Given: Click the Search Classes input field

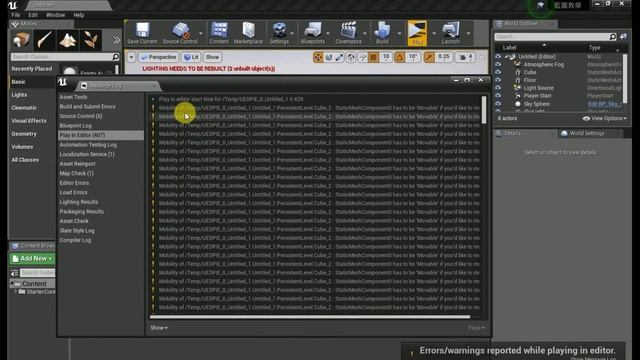Looking at the screenshot, I should point(61,57).
